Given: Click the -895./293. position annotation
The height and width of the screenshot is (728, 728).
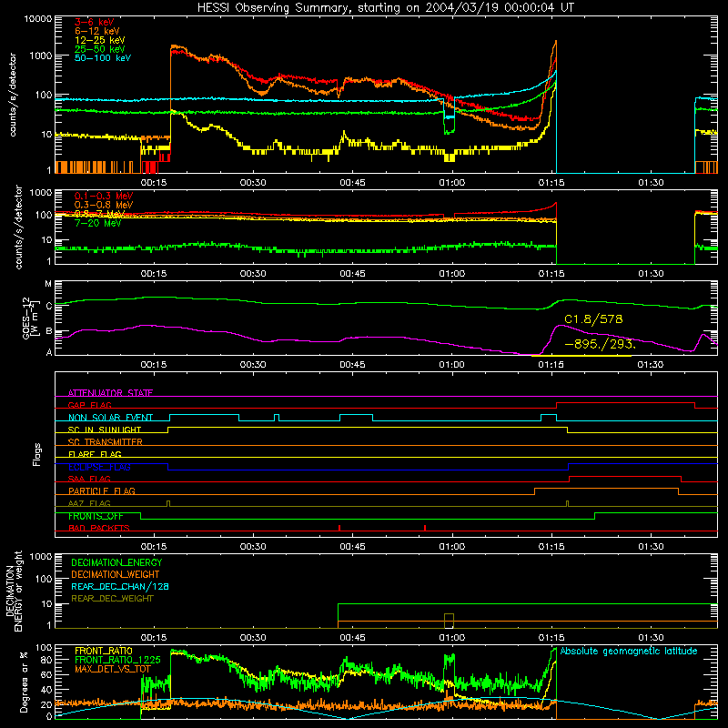Looking at the screenshot, I should coord(600,344).
